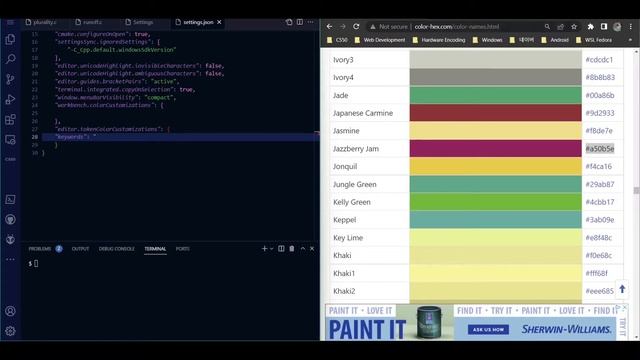The width and height of the screenshot is (640, 360).
Task: Click the browser page vertical scrollbar
Action: (x=636, y=191)
